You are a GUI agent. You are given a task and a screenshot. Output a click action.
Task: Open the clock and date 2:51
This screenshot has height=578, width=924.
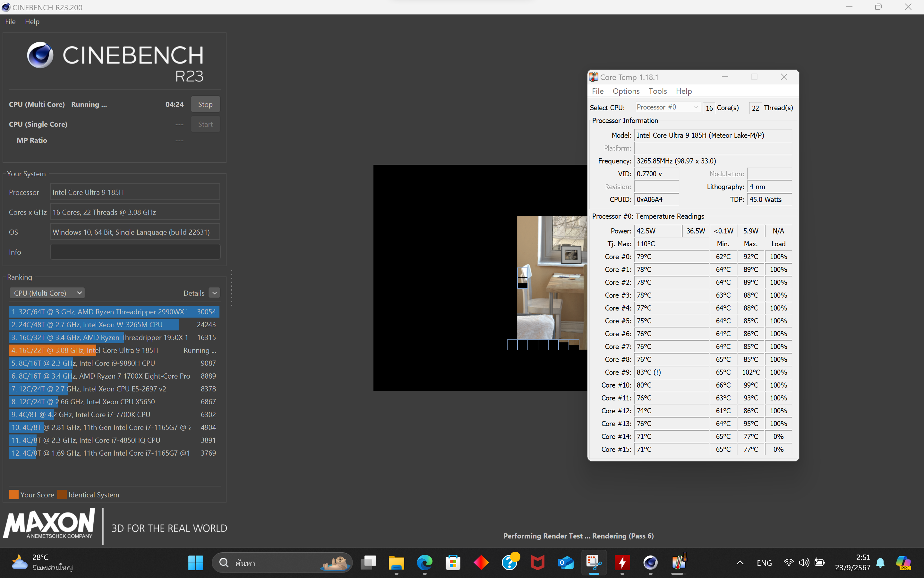pos(852,562)
